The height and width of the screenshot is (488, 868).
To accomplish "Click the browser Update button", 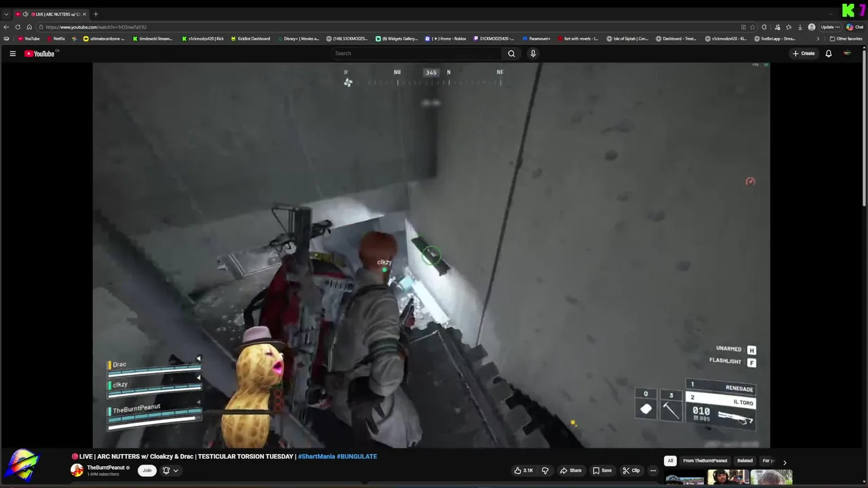I will point(829,27).
